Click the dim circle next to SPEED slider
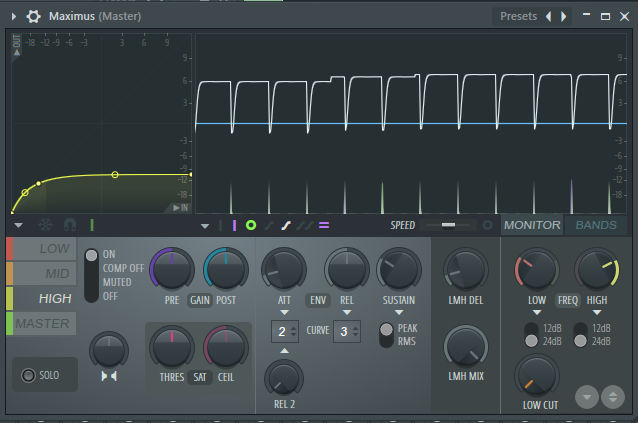Viewport: 638px width, 423px height. (x=487, y=225)
